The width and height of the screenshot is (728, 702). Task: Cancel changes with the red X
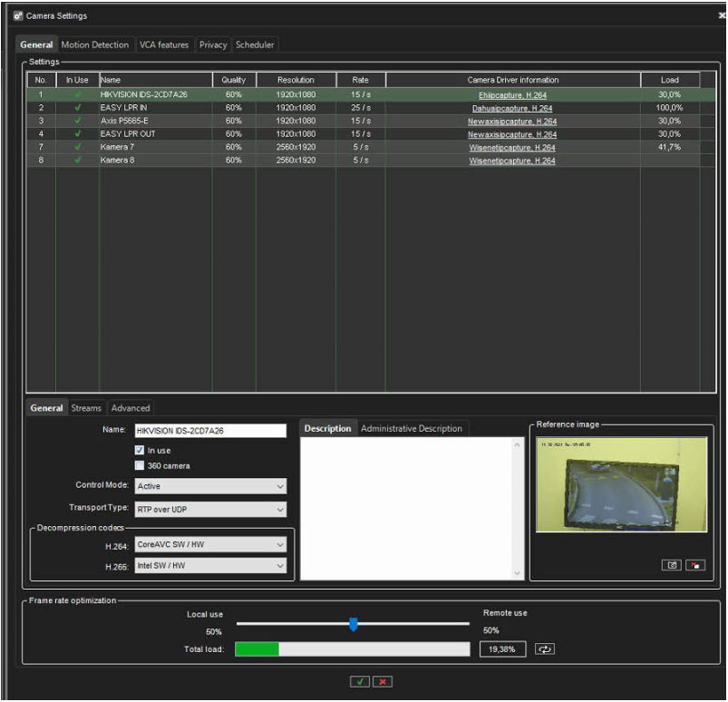tap(383, 681)
